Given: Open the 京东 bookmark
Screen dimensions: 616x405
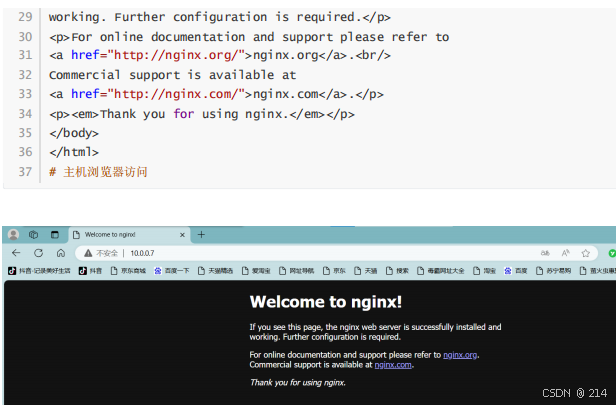Looking at the screenshot, I should click(x=334, y=271).
